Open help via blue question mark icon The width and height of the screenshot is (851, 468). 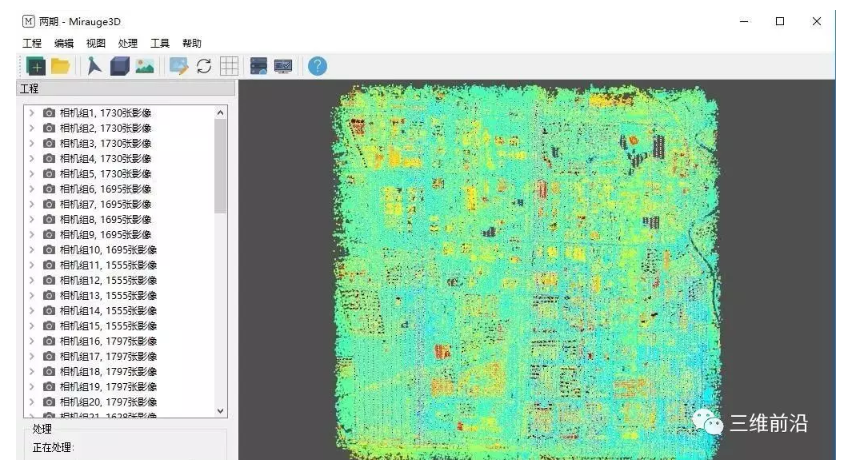click(317, 67)
